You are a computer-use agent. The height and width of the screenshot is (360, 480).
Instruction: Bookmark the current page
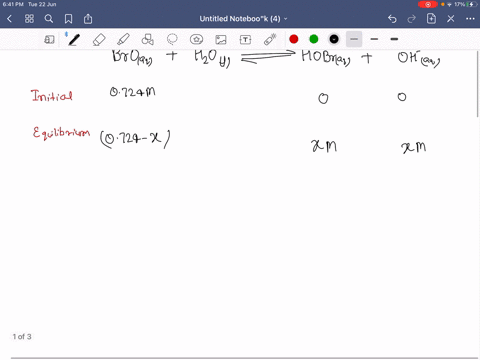pyautogui.click(x=68, y=19)
